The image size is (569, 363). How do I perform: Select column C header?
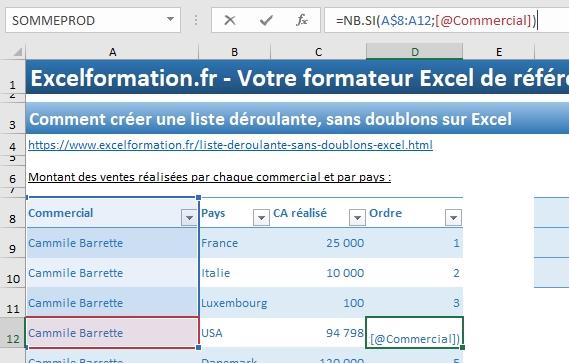pyautogui.click(x=318, y=52)
